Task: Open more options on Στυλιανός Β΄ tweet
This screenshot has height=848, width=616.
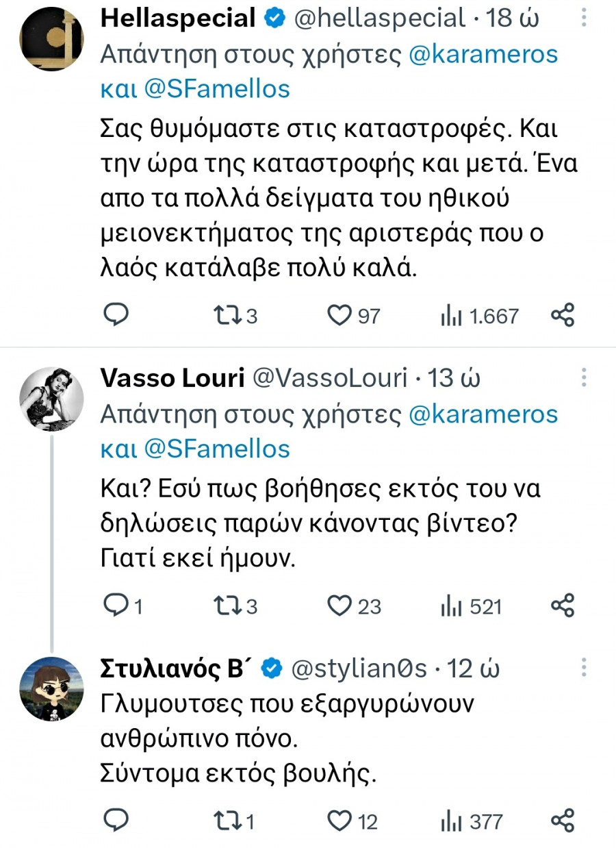Action: [x=584, y=667]
